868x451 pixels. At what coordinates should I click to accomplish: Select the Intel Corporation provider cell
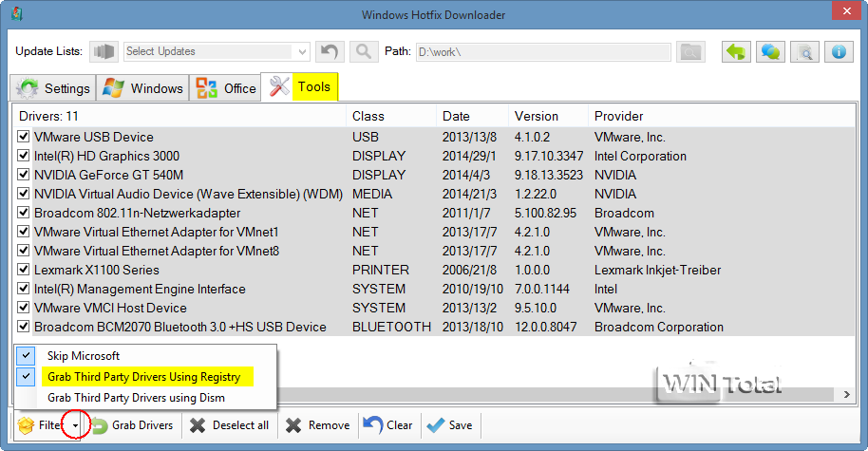pos(640,156)
